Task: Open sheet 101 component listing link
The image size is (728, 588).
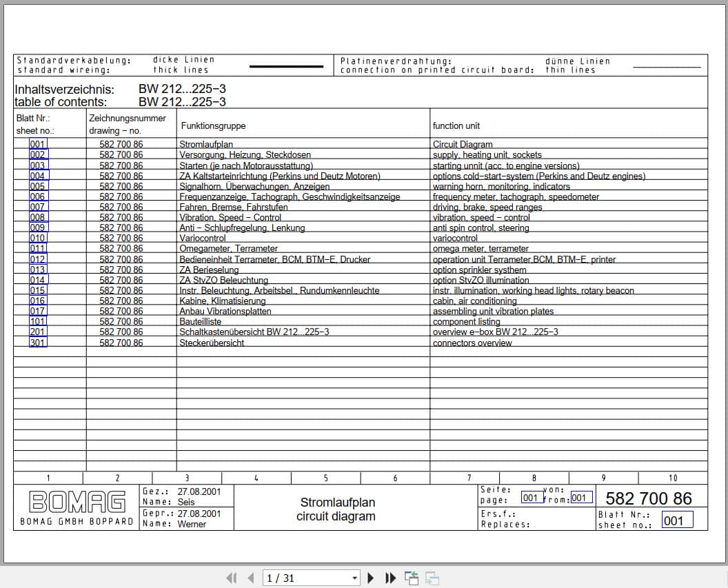Action: (x=38, y=321)
